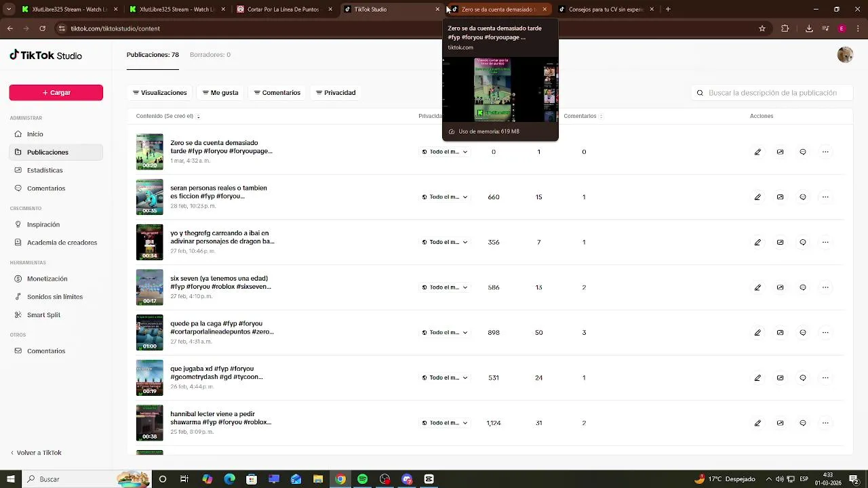Open the 'Zero se da cuenta' video thumbnail
The height and width of the screenshot is (488, 868).
coord(149,152)
